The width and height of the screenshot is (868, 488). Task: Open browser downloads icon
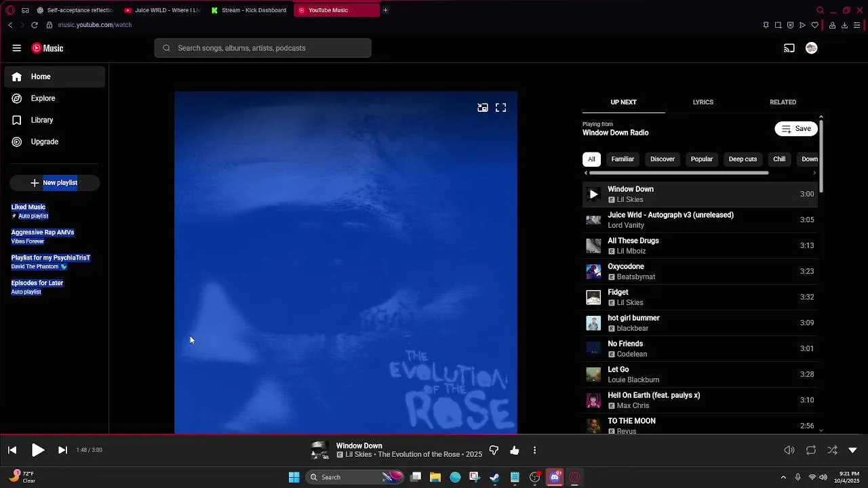(844, 25)
